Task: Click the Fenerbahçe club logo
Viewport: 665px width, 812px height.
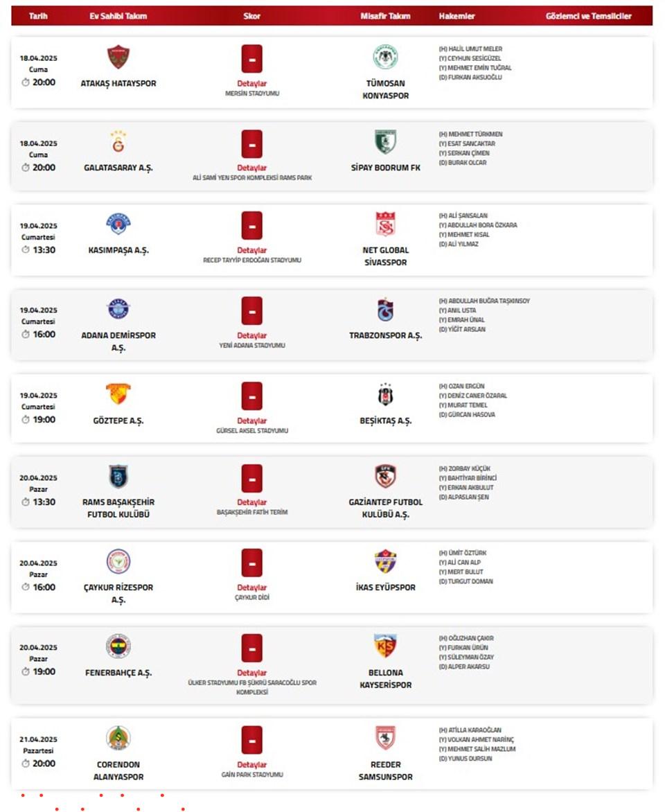Action: (x=118, y=646)
